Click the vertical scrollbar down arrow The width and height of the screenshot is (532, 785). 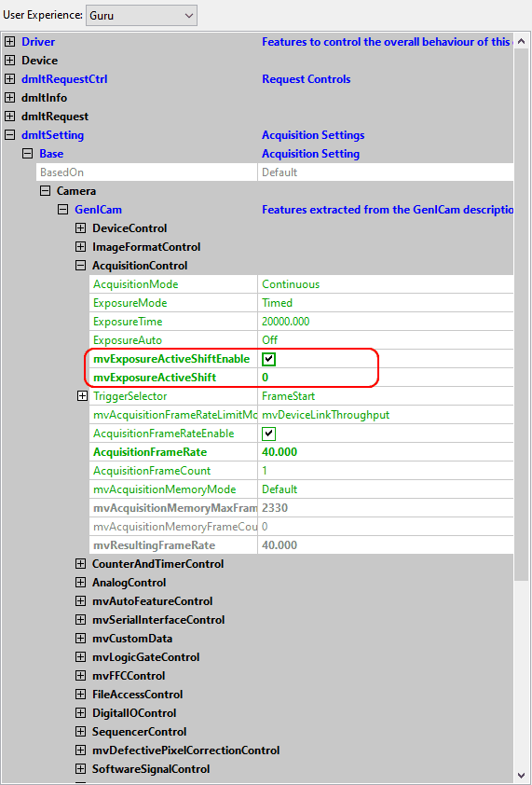pyautogui.click(x=523, y=775)
